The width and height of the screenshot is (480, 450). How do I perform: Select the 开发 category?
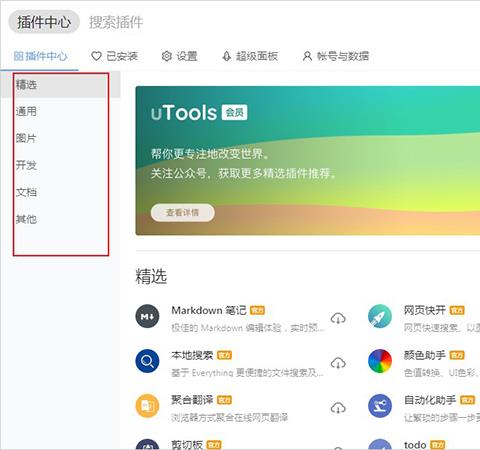[x=26, y=165]
